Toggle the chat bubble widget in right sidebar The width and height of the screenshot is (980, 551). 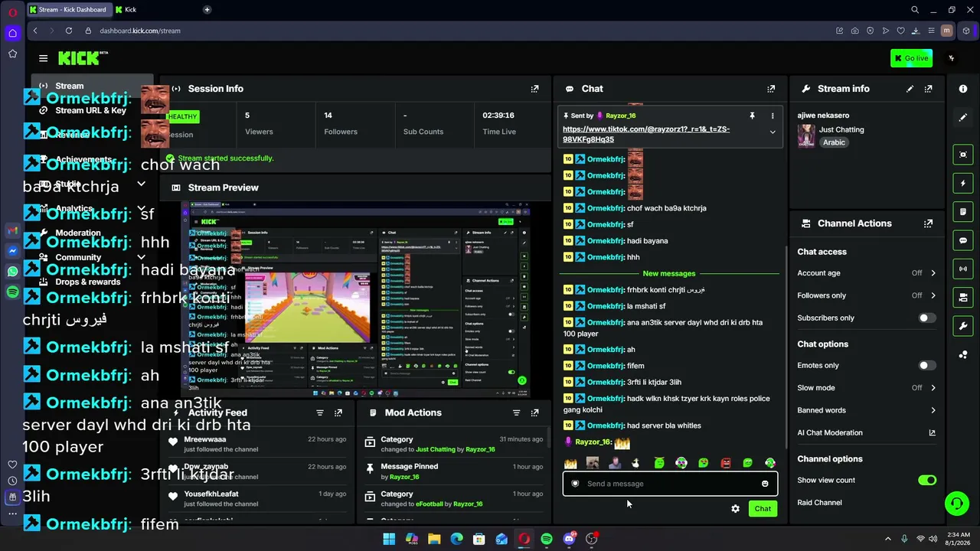click(963, 240)
